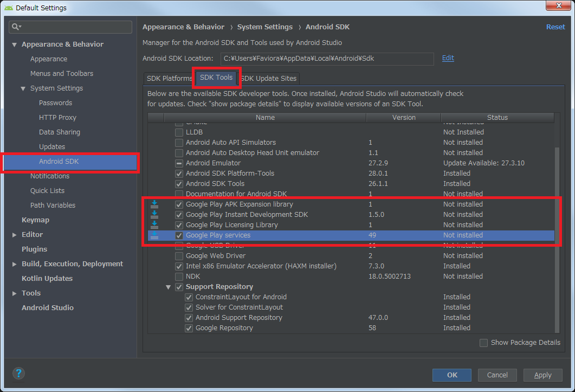Click the Apply button
The width and height of the screenshot is (575, 392).
point(542,375)
